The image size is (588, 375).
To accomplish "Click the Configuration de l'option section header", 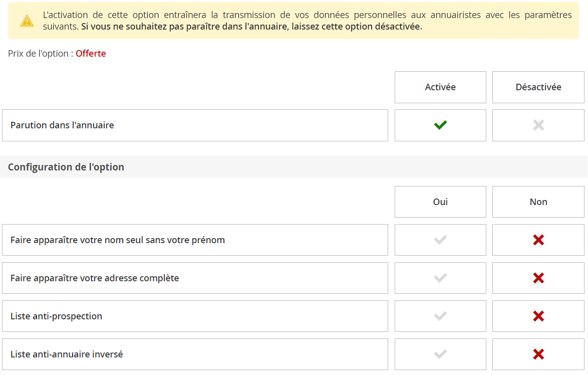I will click(66, 167).
